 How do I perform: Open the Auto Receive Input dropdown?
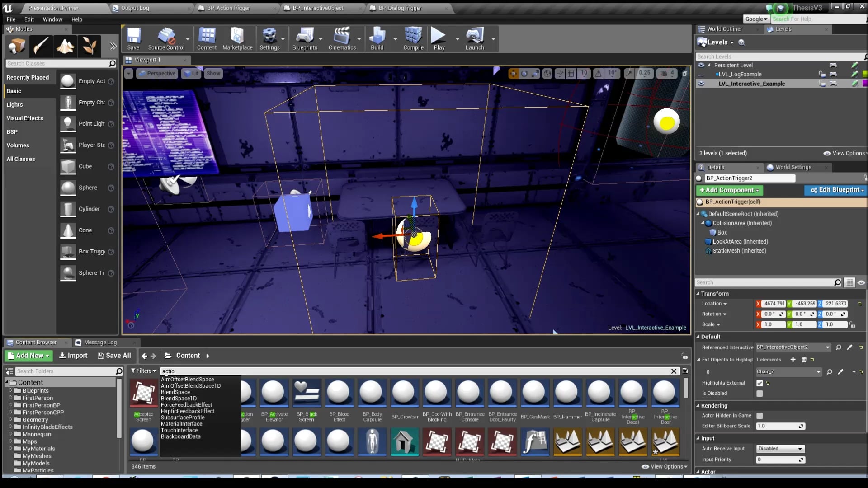[x=780, y=449]
